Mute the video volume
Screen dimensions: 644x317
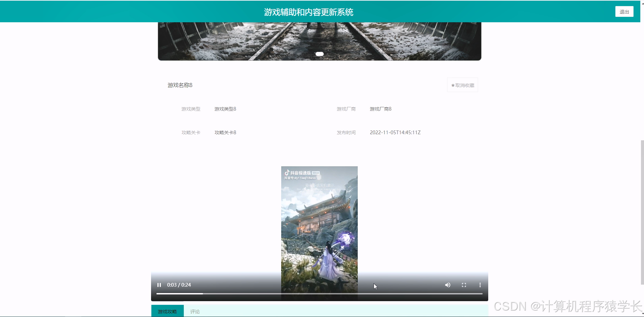click(x=448, y=285)
